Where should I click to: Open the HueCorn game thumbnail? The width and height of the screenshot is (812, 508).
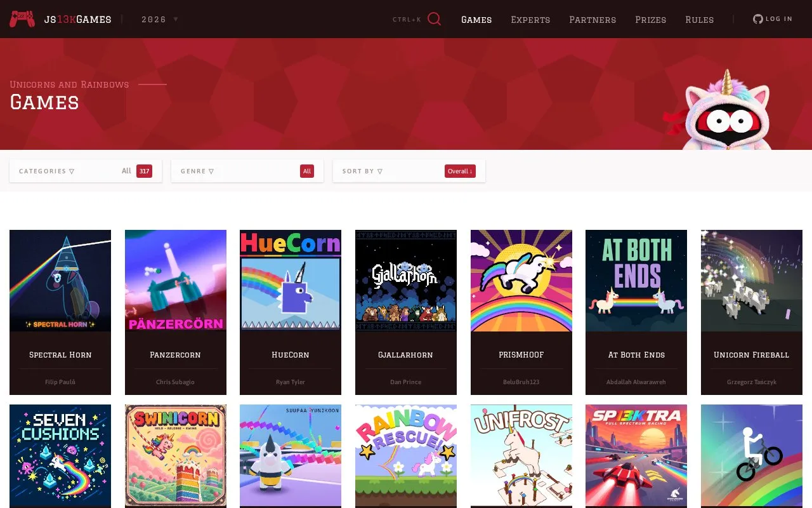[291, 281]
